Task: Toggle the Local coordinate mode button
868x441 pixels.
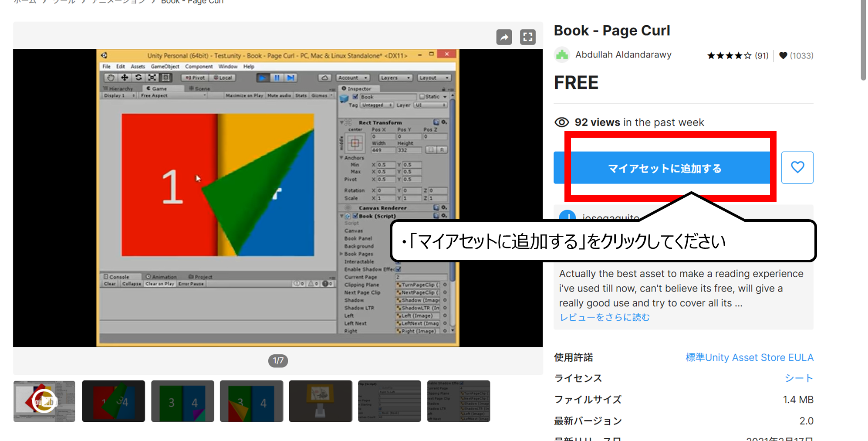Action: [223, 78]
